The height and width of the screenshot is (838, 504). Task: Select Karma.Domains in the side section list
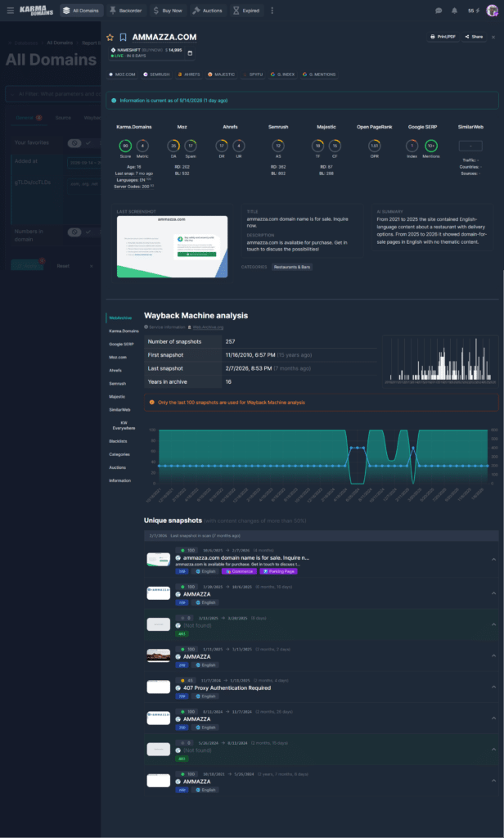pyautogui.click(x=124, y=331)
